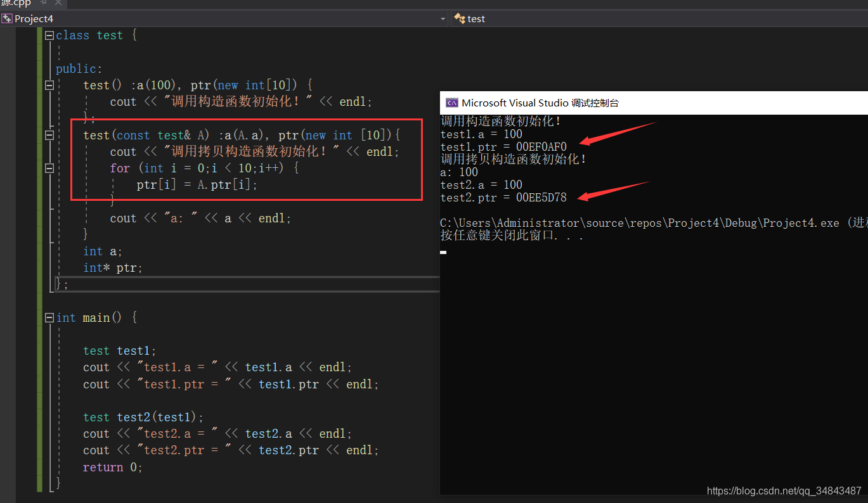This screenshot has height=503, width=868.
Task: Click the console Project4.exe path line
Action: point(654,223)
